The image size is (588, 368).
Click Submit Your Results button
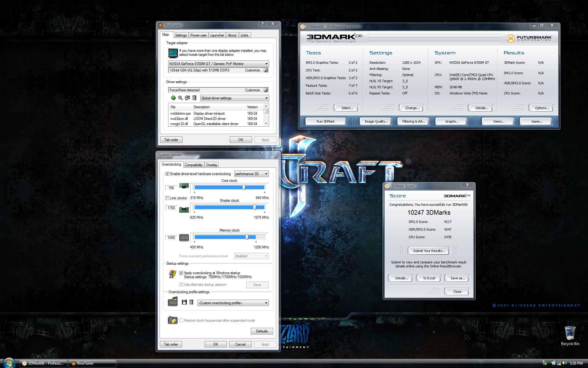tap(429, 251)
